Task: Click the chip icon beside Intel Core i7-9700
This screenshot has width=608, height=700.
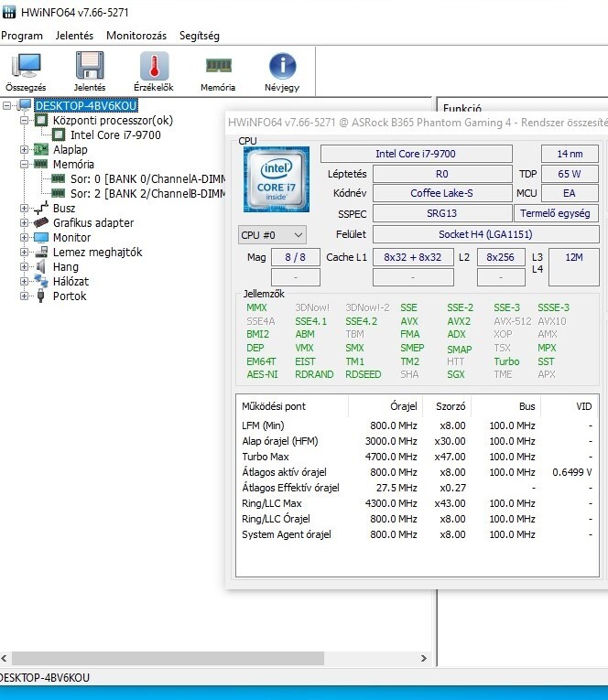Action: click(58, 135)
